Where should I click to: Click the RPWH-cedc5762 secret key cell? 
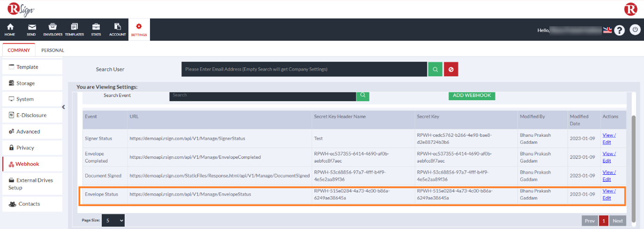[x=466, y=138]
